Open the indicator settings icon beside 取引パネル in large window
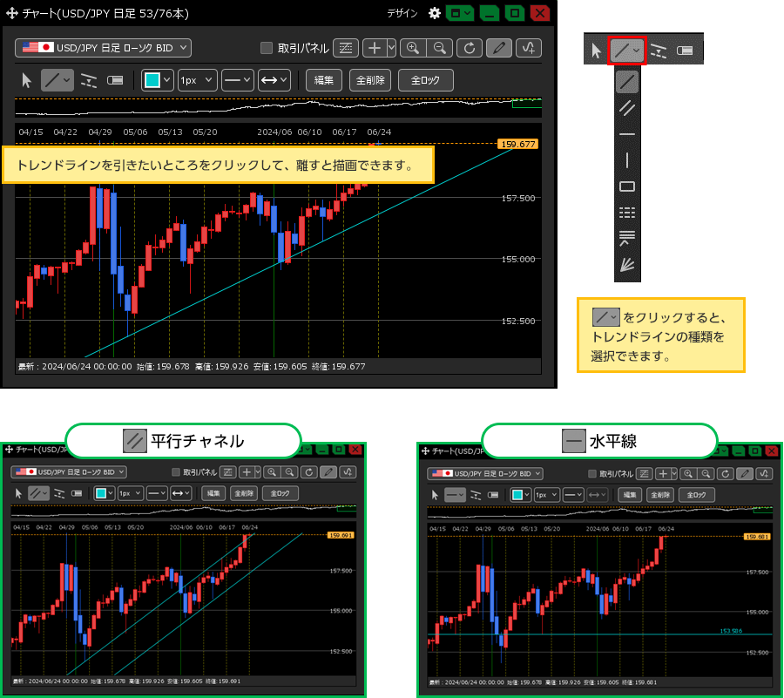The height and width of the screenshot is (698, 784). (x=346, y=48)
